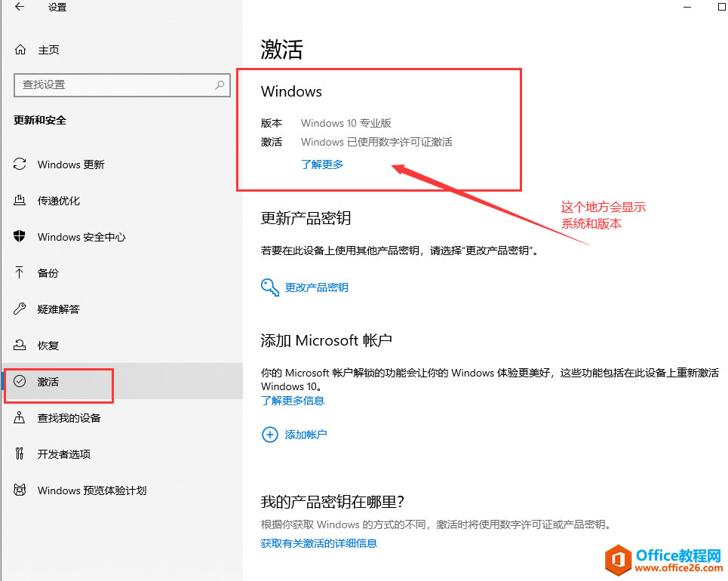
Task: Click the Delivery Optimization icon beside 传递优化
Action: pos(20,200)
